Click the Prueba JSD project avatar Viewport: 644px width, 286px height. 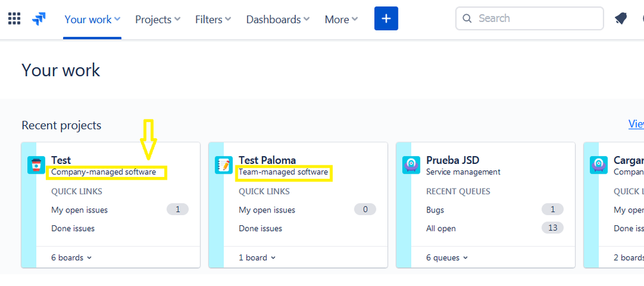tap(411, 165)
